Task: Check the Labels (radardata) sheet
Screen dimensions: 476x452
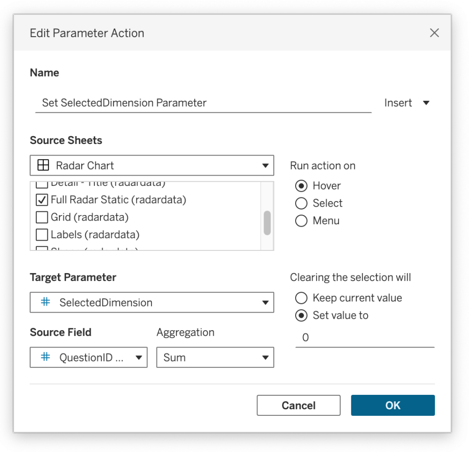Action: pyautogui.click(x=42, y=235)
